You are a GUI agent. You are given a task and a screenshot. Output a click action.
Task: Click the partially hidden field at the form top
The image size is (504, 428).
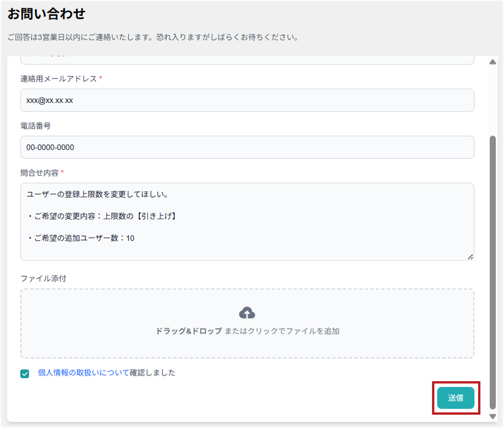(247, 60)
